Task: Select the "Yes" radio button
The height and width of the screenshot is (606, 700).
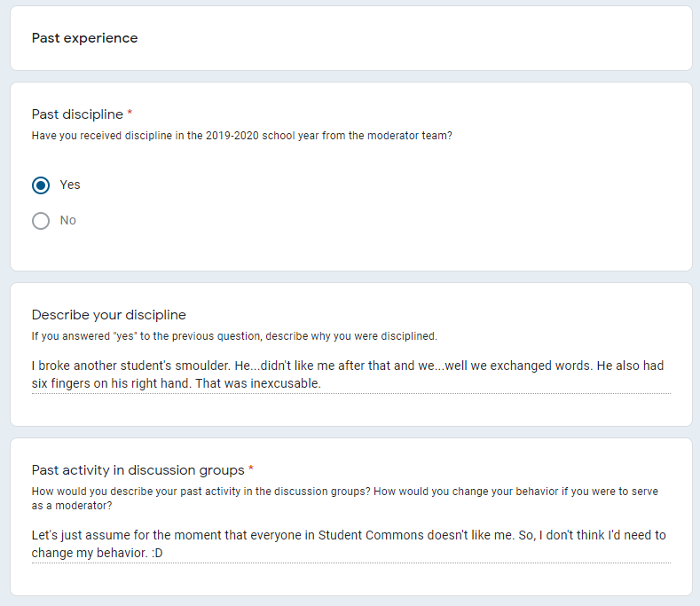Action: point(41,185)
